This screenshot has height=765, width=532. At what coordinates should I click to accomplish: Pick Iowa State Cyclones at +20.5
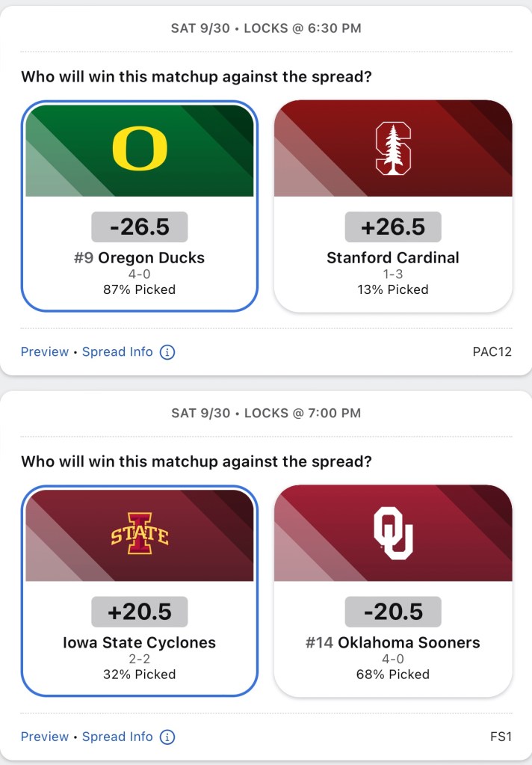140,612
